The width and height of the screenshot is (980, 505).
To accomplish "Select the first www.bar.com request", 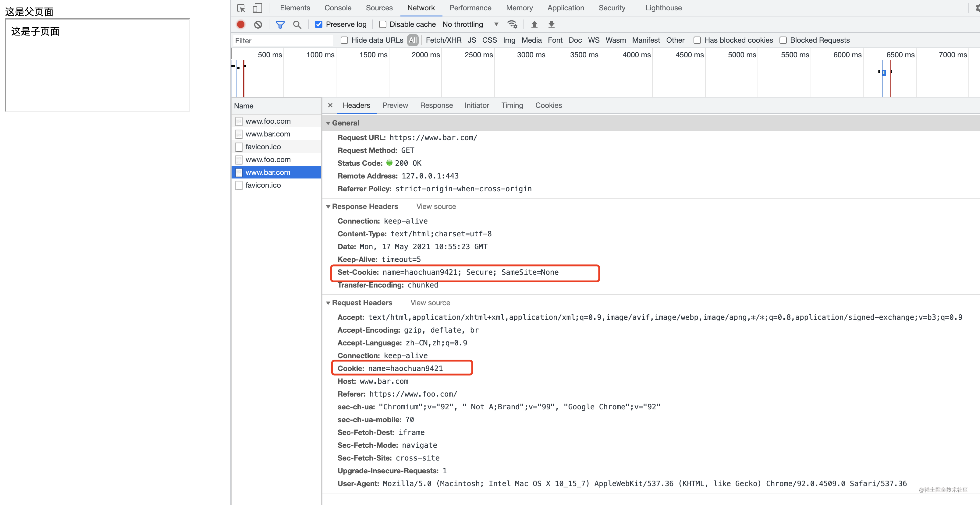I will click(x=276, y=134).
